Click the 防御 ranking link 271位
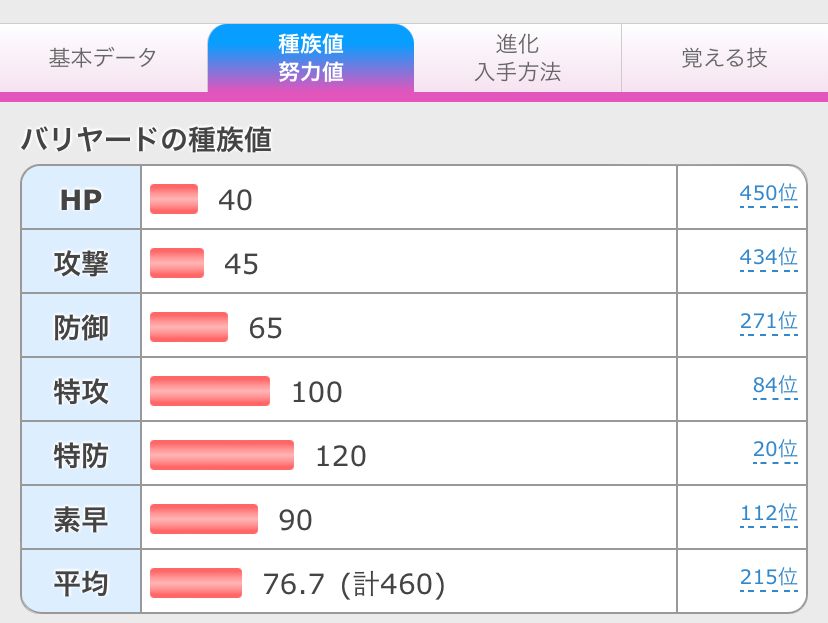This screenshot has width=828, height=623. pos(768,321)
